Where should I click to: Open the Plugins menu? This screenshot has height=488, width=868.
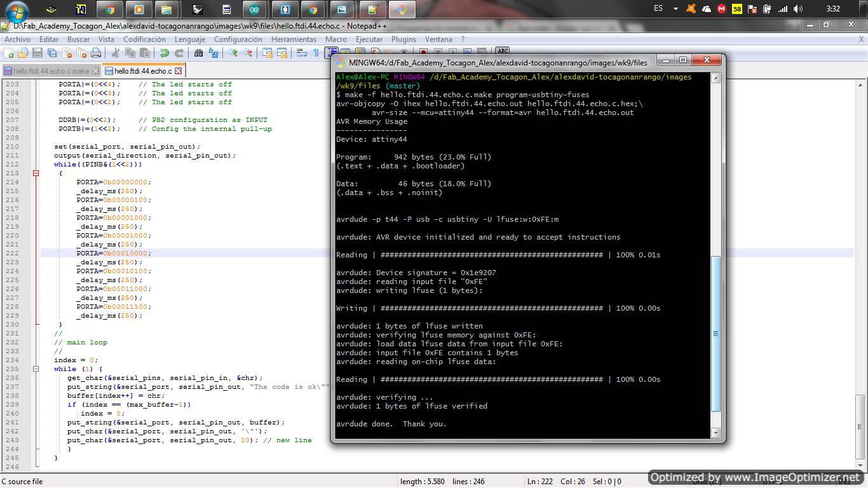pos(403,39)
